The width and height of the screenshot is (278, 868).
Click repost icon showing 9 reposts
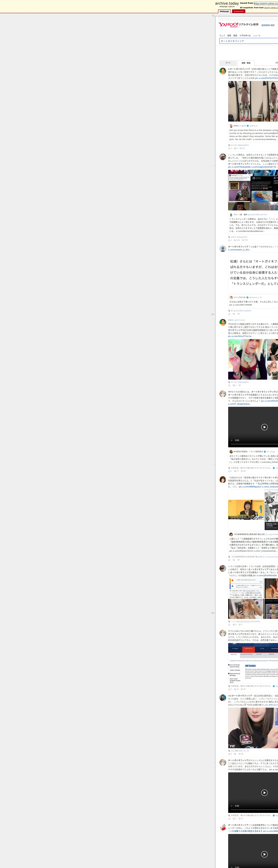tap(235, 148)
